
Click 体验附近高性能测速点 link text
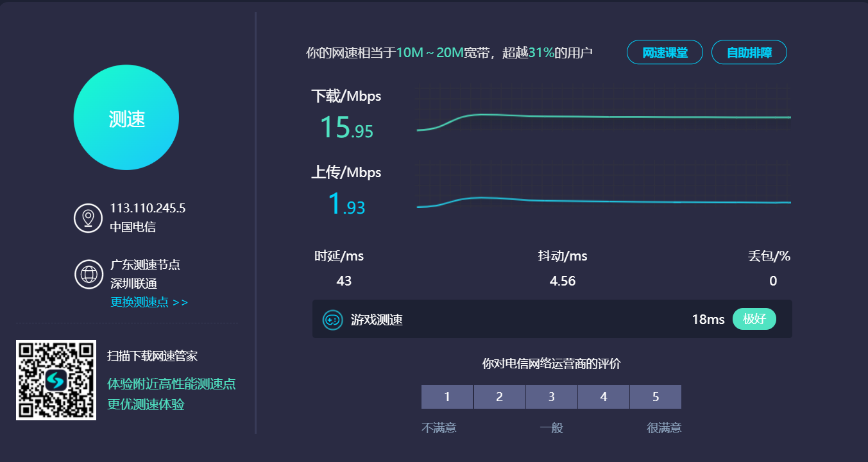click(171, 384)
